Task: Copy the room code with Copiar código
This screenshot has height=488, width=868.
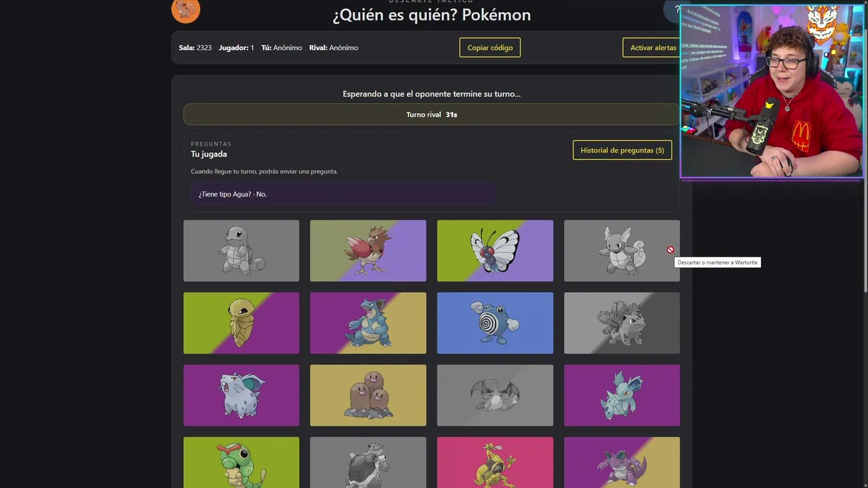Action: tap(490, 47)
